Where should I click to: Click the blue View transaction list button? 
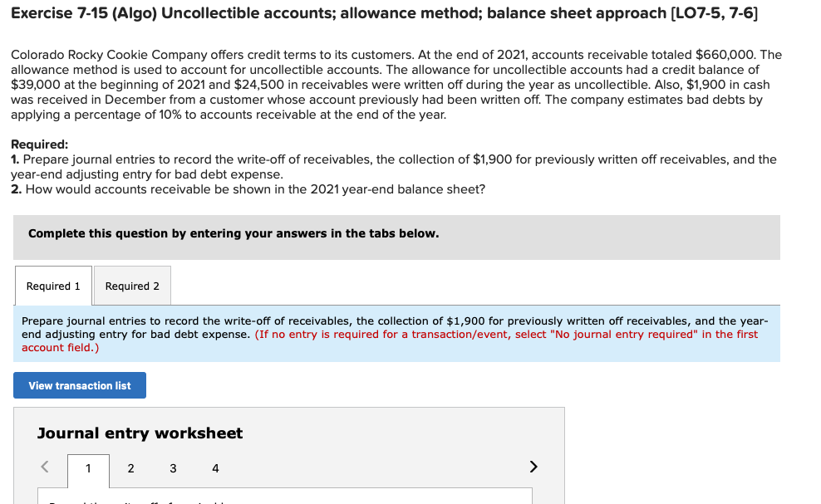coord(79,385)
